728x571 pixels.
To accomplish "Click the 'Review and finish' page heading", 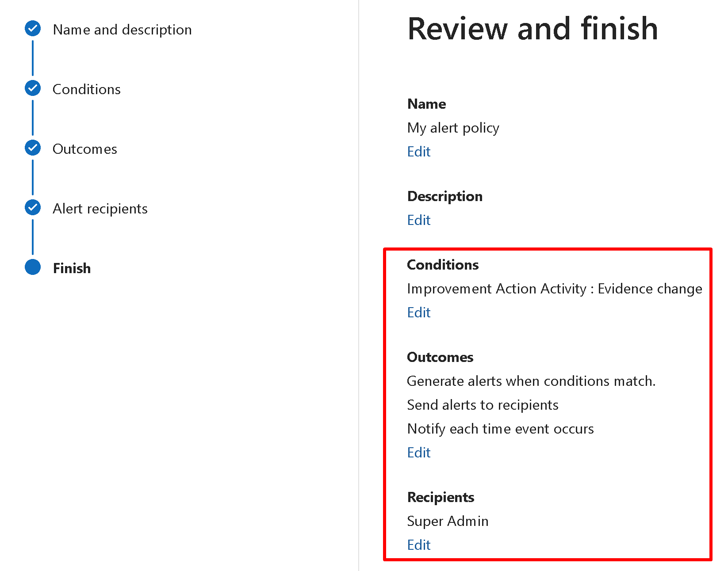I will coord(533,29).
